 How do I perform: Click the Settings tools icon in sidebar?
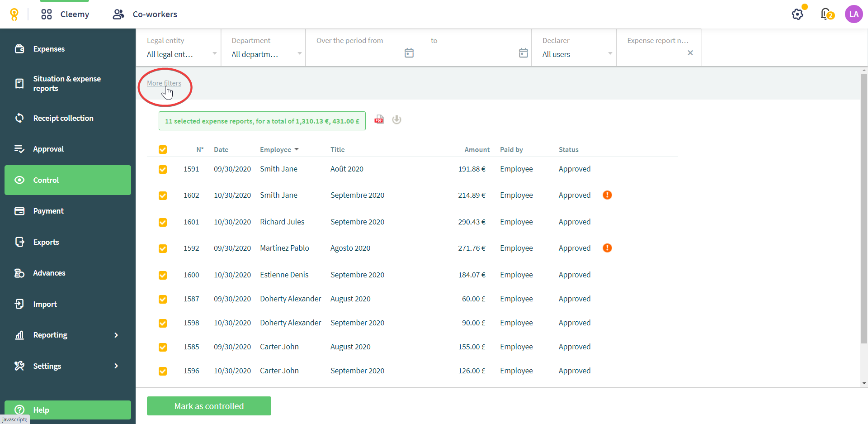[x=19, y=366]
